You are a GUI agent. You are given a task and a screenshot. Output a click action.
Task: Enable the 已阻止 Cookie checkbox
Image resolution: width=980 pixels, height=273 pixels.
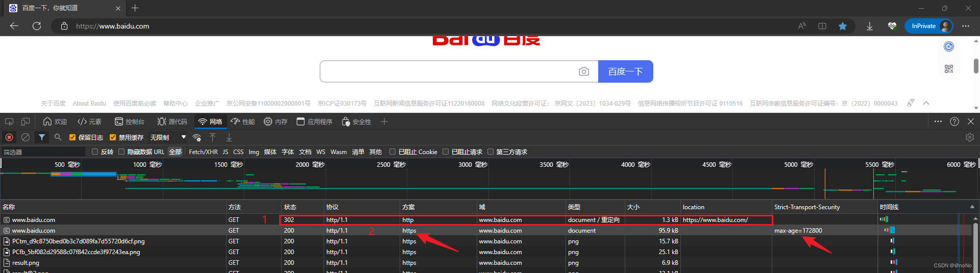393,152
